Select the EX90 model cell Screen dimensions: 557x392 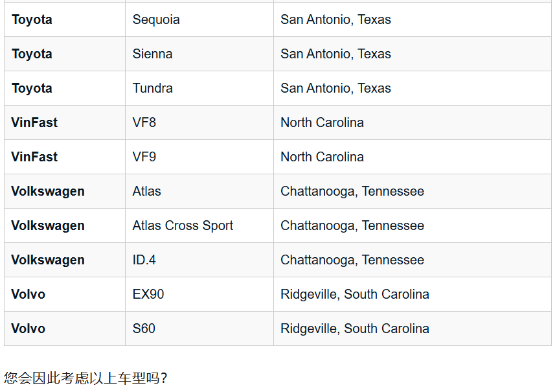148,294
